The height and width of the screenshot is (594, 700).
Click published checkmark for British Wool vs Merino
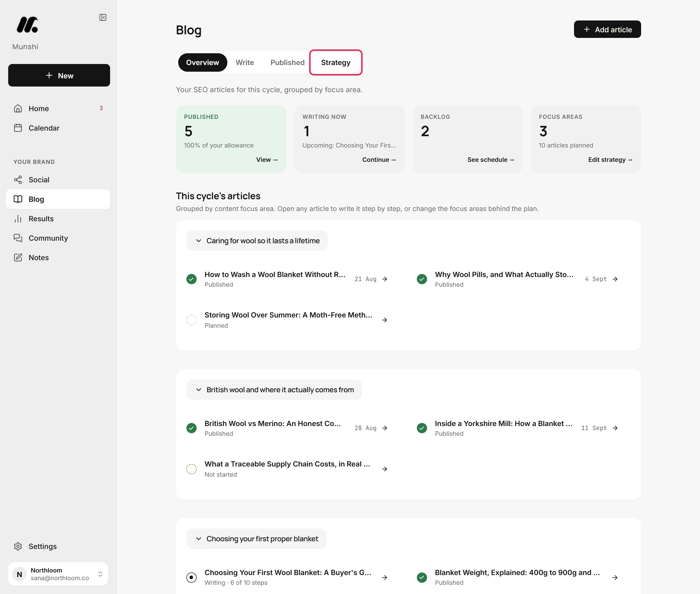(x=192, y=428)
